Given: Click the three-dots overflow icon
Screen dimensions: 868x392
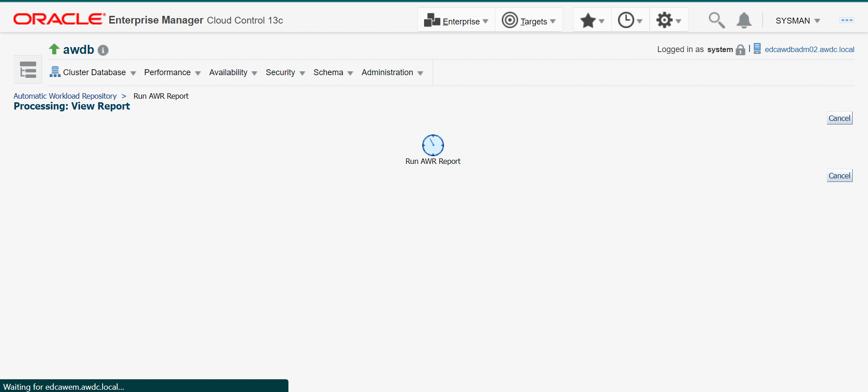Looking at the screenshot, I should (x=847, y=20).
